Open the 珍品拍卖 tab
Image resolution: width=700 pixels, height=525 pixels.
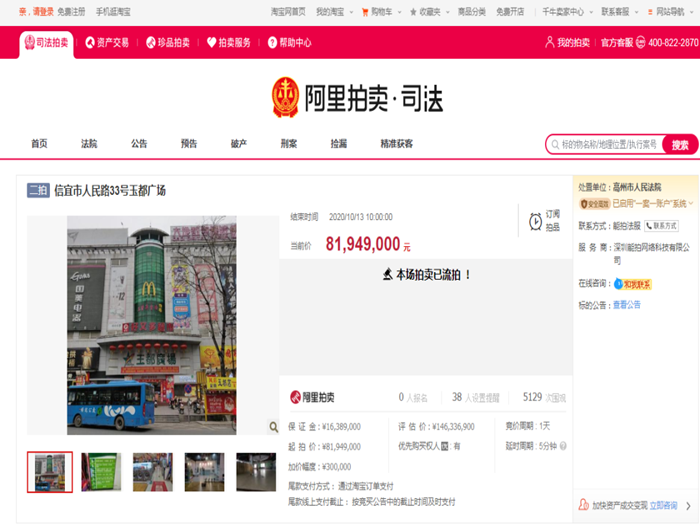point(168,43)
